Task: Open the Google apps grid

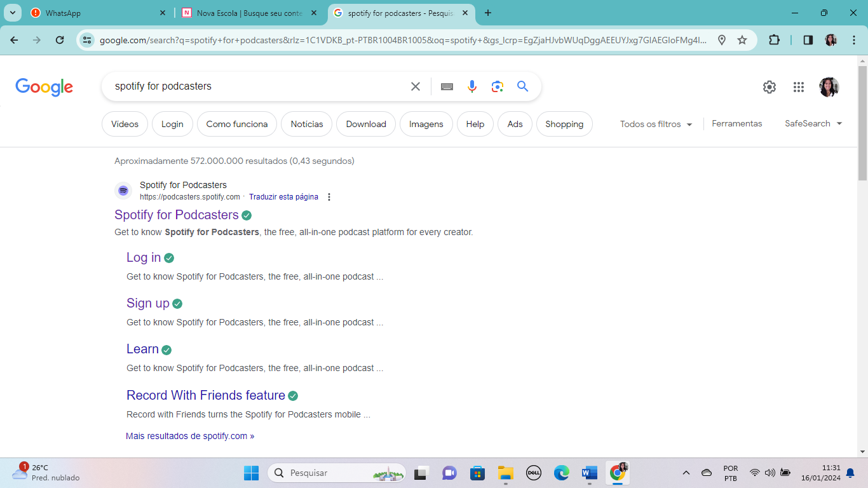Action: [799, 87]
